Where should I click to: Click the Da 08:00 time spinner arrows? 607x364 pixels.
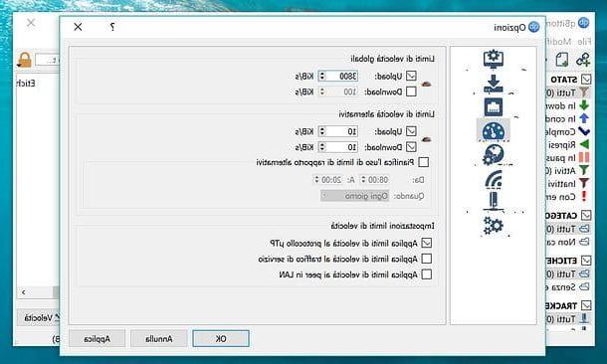coord(363,180)
